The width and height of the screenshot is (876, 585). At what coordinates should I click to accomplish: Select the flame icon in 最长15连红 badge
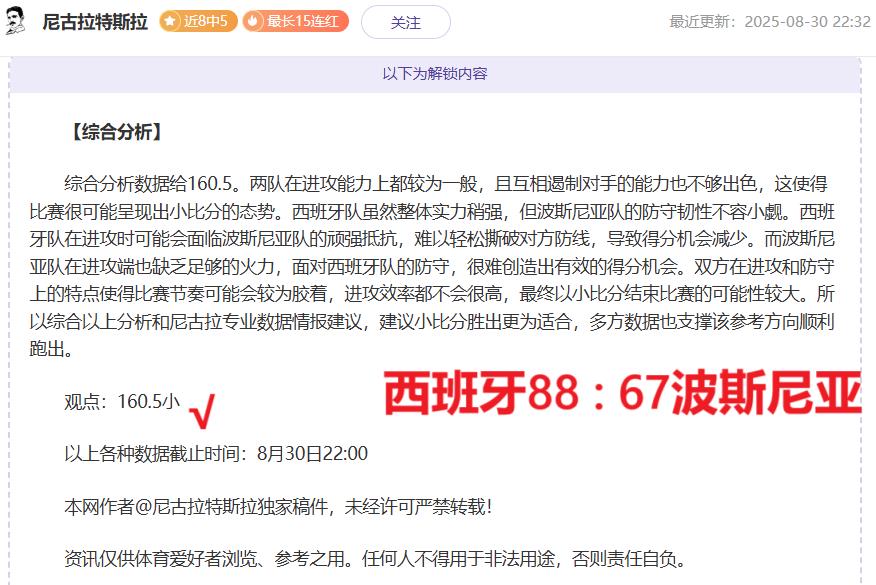[x=253, y=21]
